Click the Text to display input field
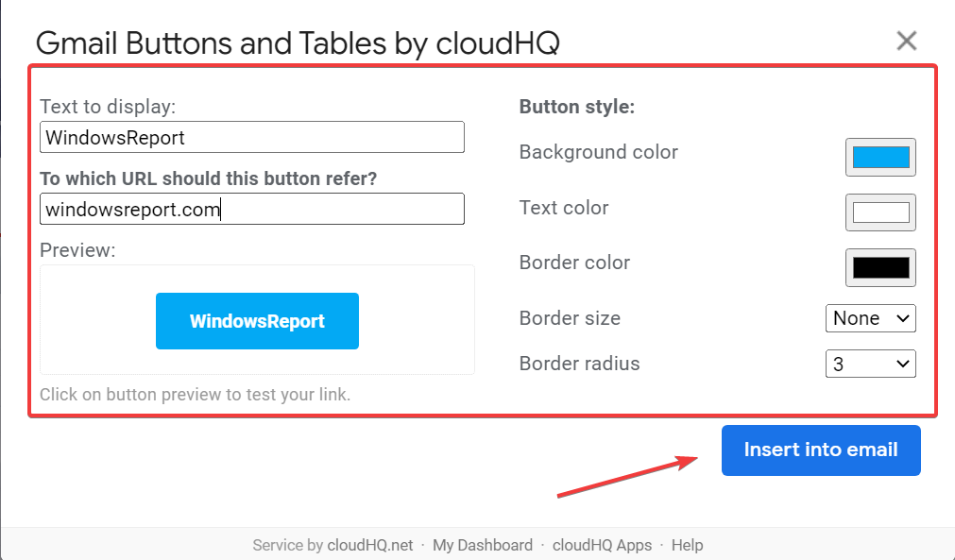This screenshot has width=955, height=560. click(x=252, y=137)
